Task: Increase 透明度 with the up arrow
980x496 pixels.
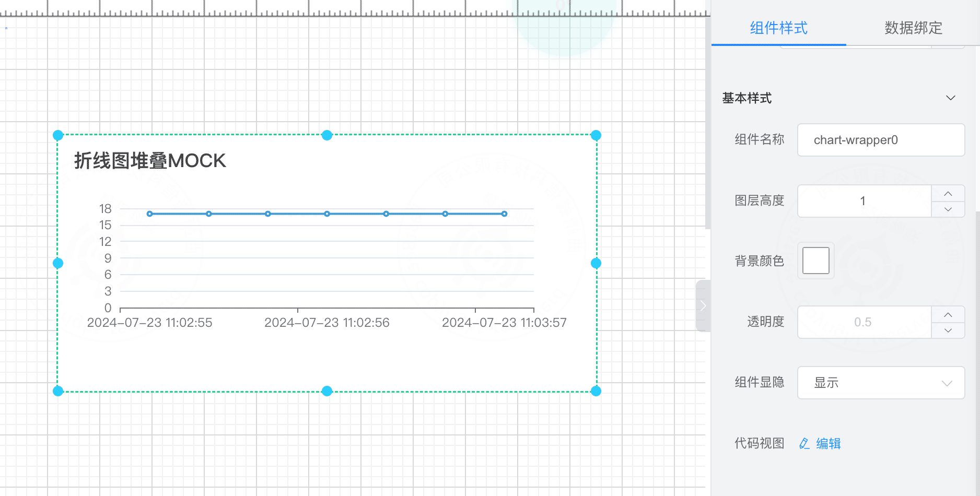Action: (x=948, y=315)
